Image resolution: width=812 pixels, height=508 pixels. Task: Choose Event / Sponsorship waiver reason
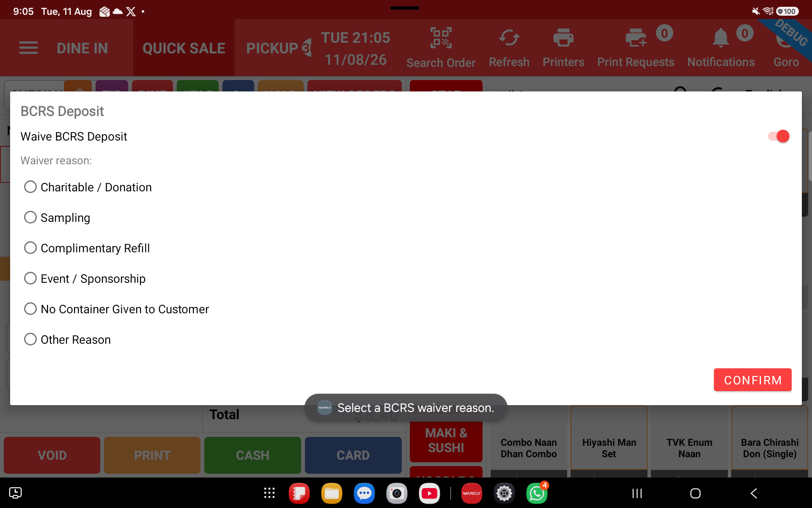[85, 279]
